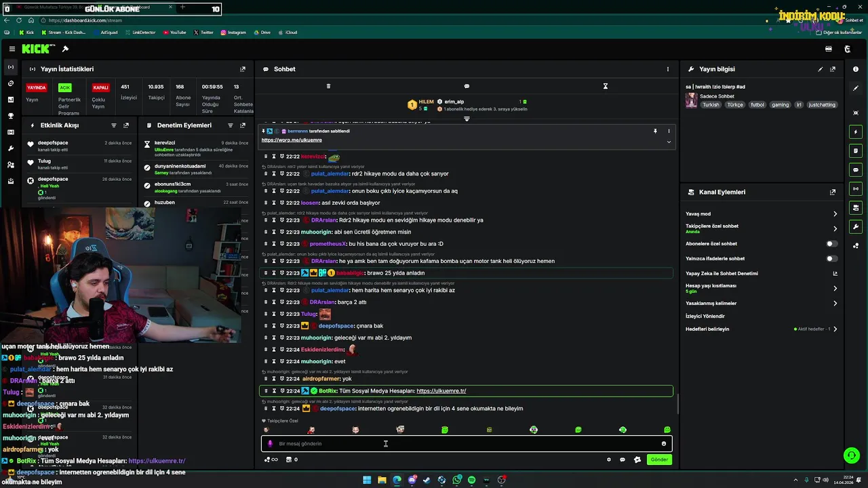This screenshot has height=488, width=868.
Task: Toggle the chat widget in right sidebar
Action: (x=856, y=169)
